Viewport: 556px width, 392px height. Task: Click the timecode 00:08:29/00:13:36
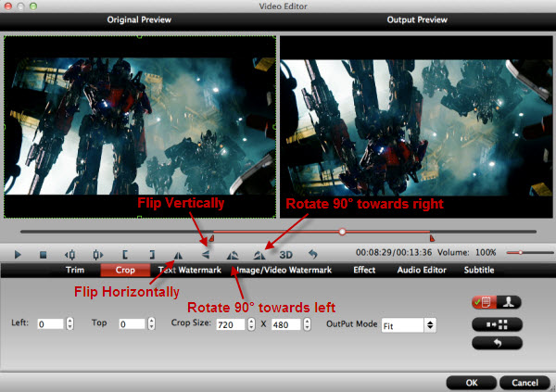click(x=394, y=252)
